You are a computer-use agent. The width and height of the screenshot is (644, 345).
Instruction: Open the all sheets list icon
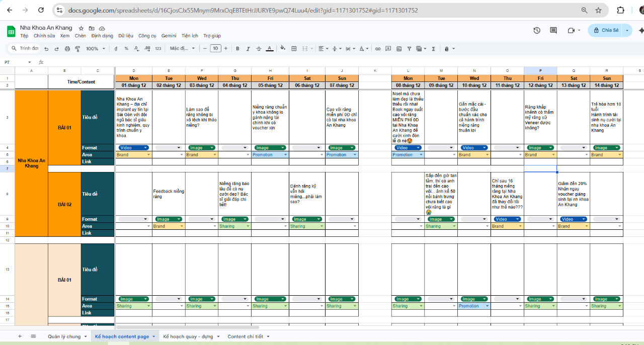pos(33,336)
